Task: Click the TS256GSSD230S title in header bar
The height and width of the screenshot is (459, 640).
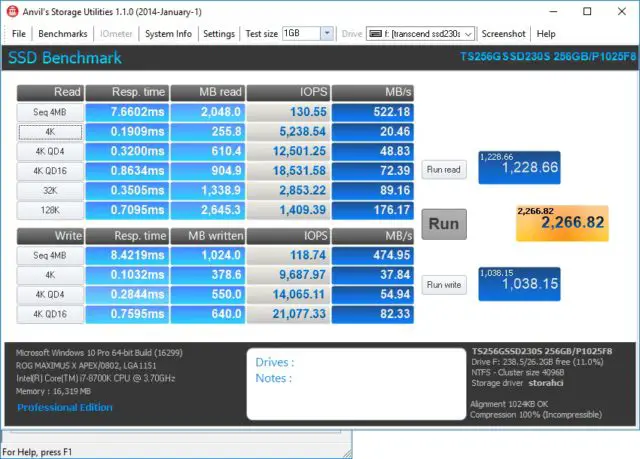Action: pyautogui.click(x=548, y=56)
